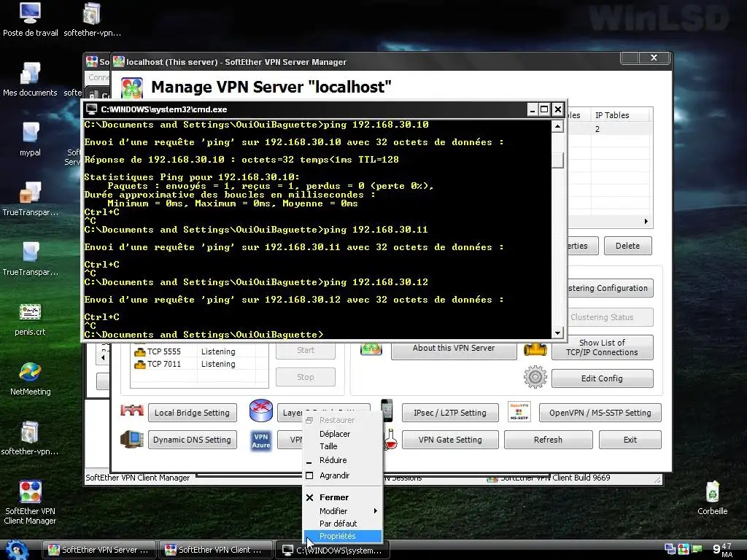
Task: Open Clustering Configuration button
Action: (611, 288)
